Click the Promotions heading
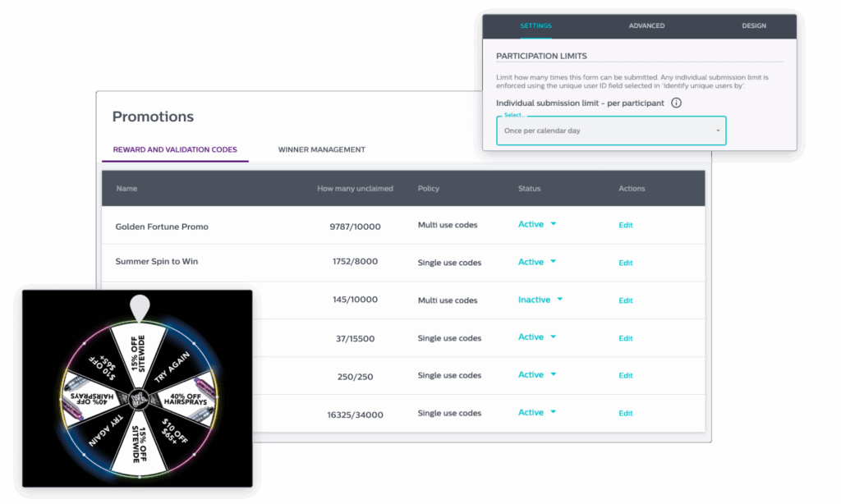 tap(153, 117)
